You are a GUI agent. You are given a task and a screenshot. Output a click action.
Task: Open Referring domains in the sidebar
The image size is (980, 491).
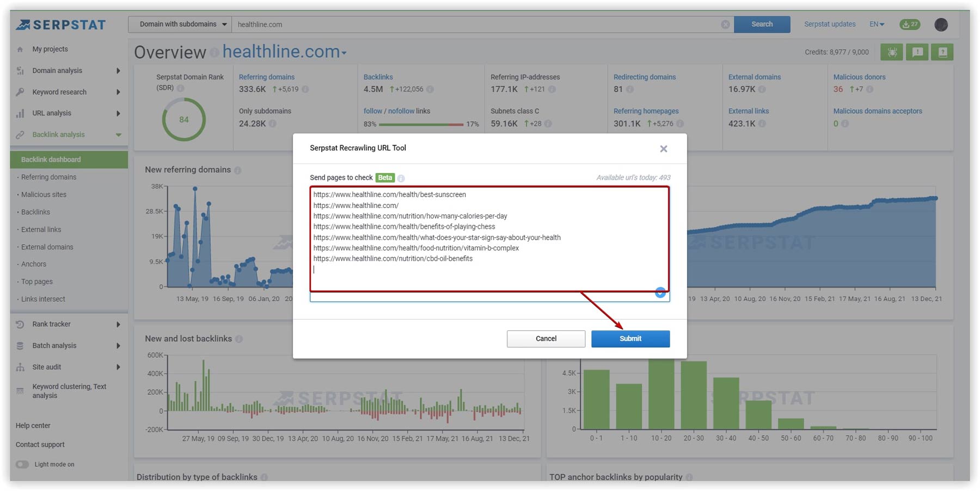click(x=48, y=177)
